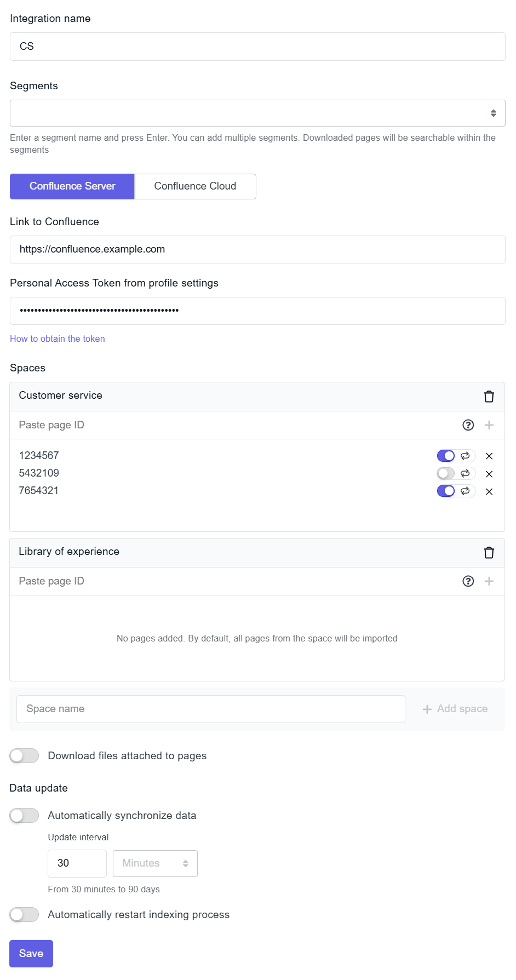Enable Automatically synchronize data
Screen dimensions: 516x980
pos(24,816)
